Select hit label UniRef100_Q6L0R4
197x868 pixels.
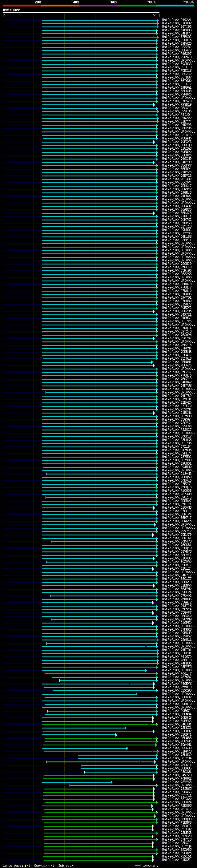tap(176, 803)
